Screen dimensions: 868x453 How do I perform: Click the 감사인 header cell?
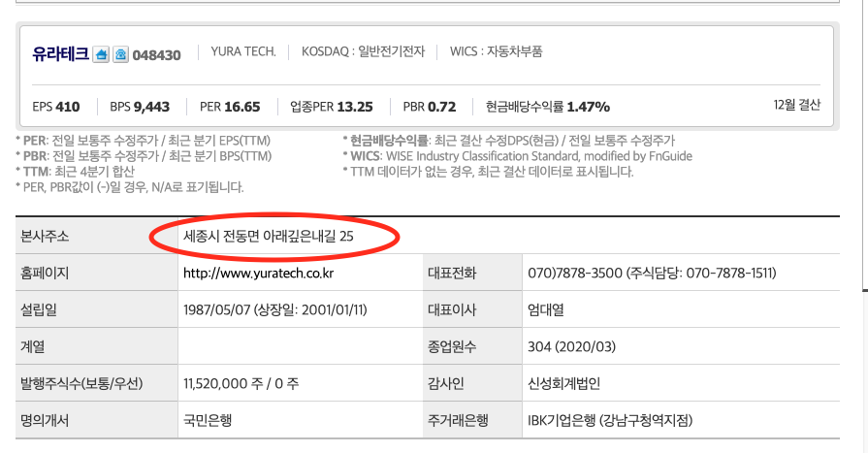(x=472, y=383)
